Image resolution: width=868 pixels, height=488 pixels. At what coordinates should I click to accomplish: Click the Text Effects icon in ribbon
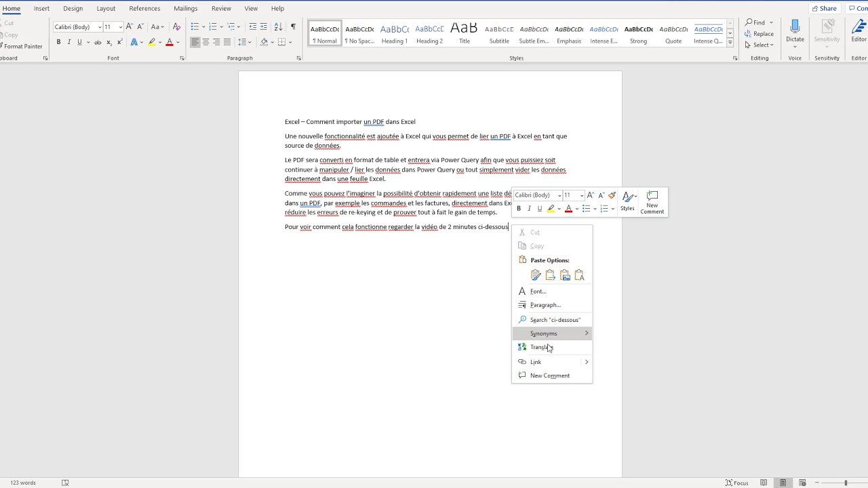pos(134,42)
